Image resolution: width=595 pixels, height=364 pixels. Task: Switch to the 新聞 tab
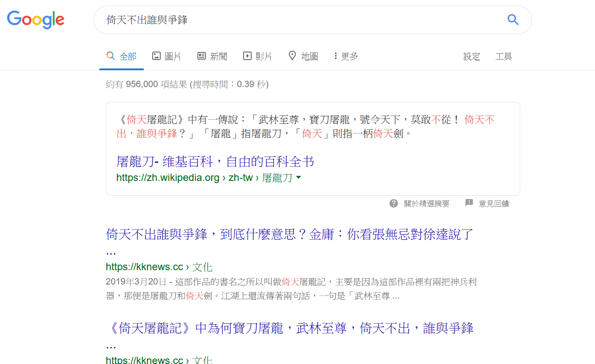tap(212, 56)
